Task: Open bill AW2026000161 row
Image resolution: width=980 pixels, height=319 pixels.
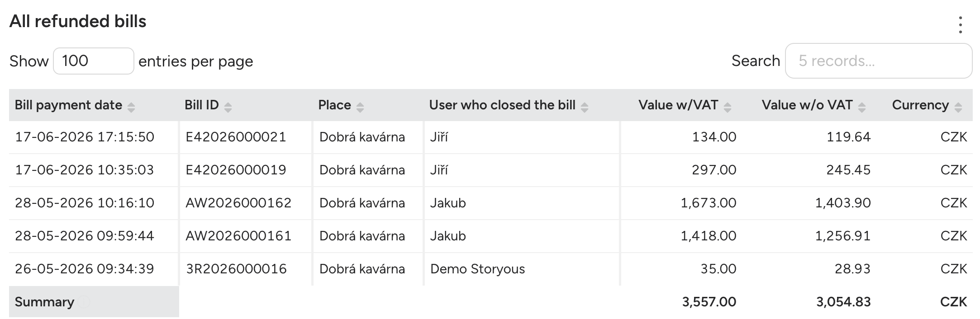Action: click(x=491, y=236)
